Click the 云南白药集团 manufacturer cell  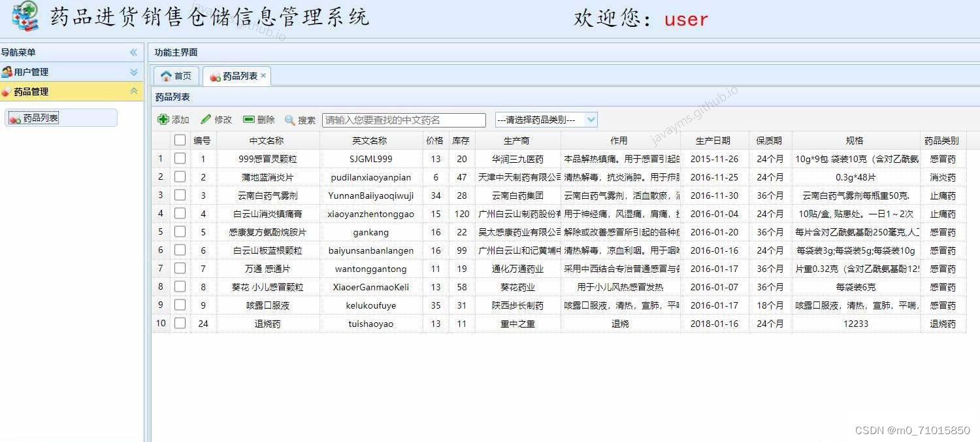coord(517,195)
